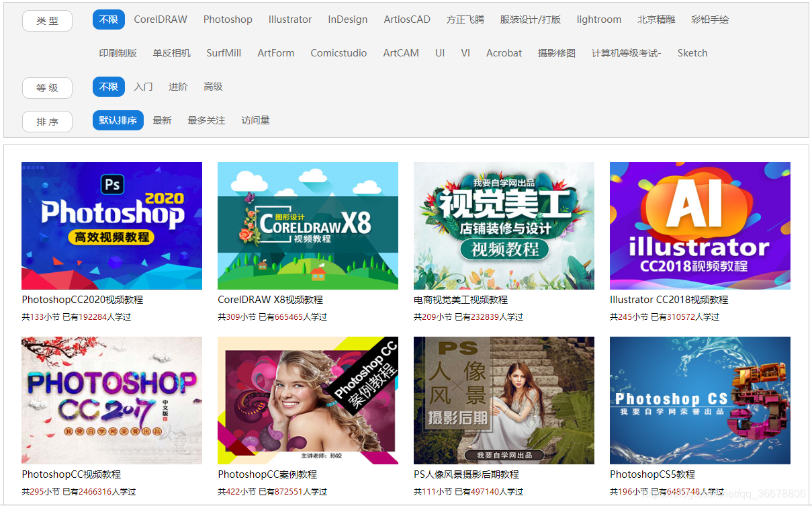The image size is (812, 506).
Task: Filter by 高级 level
Action: pyautogui.click(x=213, y=87)
